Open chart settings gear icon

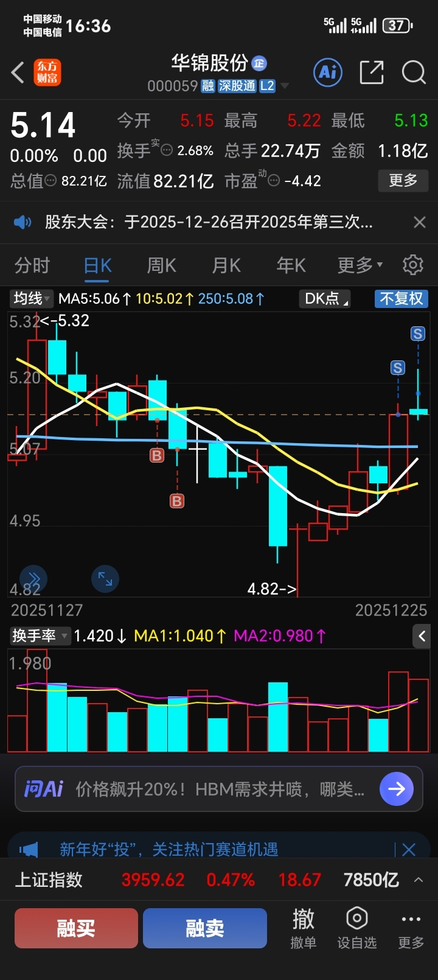(413, 265)
